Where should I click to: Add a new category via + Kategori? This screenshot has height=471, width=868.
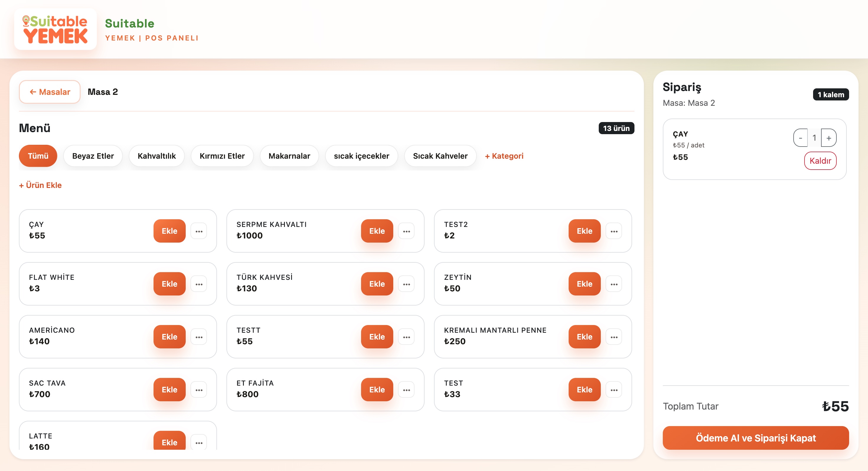[x=504, y=156]
